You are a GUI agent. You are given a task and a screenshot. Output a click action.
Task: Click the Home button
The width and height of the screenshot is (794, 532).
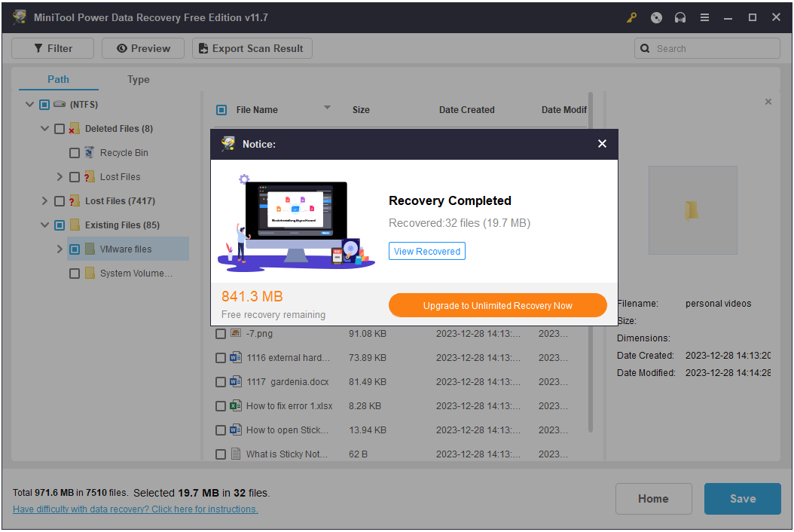pos(653,499)
